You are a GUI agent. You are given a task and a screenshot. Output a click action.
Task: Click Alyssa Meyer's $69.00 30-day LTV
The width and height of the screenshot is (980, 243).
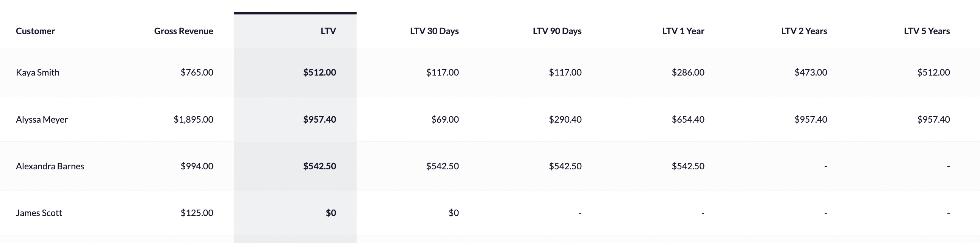point(445,119)
